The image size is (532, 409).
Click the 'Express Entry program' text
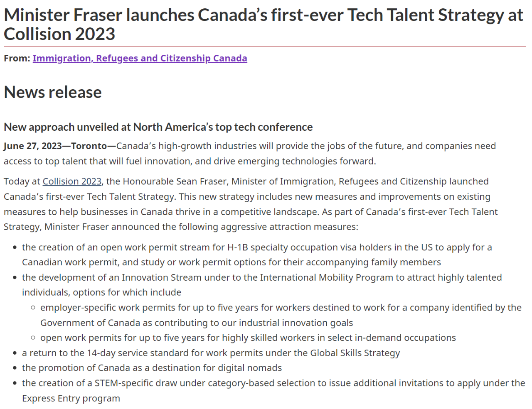(x=71, y=399)
